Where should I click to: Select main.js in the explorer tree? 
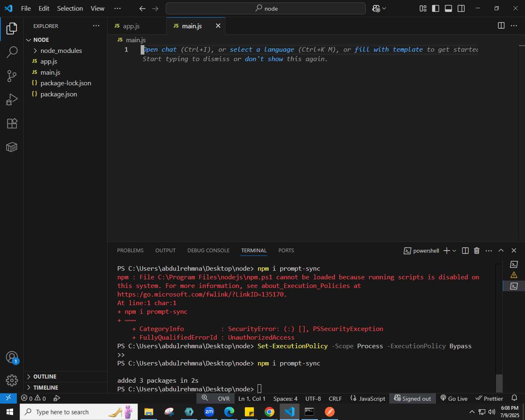66,72
